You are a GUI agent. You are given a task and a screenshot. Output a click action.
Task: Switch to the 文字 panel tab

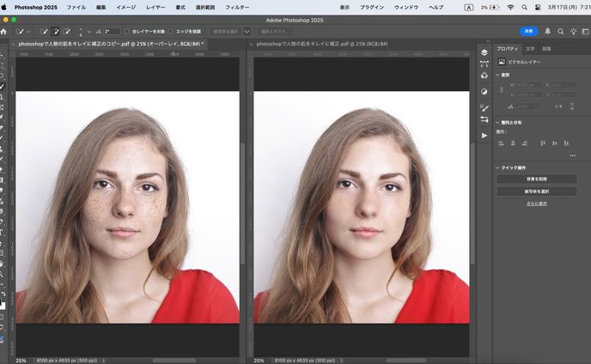[529, 49]
